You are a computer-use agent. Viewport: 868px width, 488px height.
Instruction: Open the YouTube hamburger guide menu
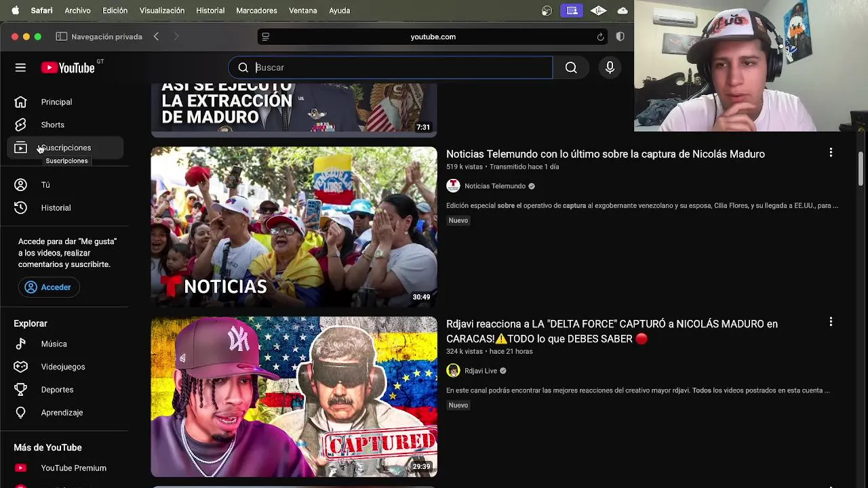(20, 67)
